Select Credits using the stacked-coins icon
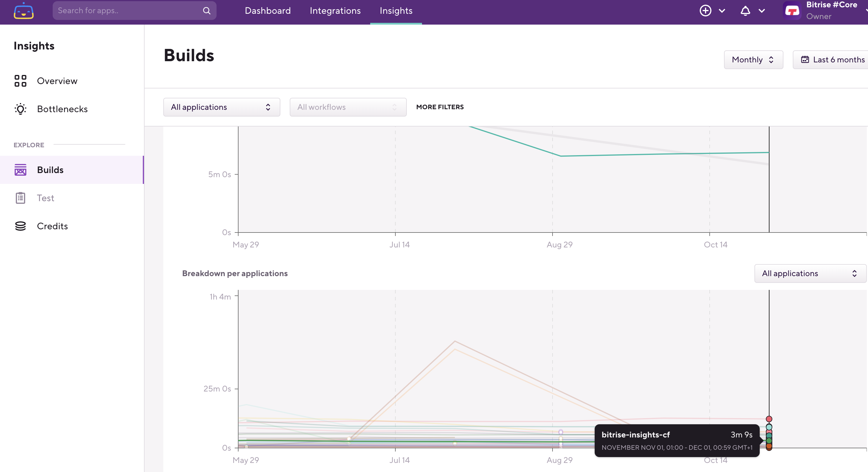This screenshot has width=868, height=472. pos(20,226)
